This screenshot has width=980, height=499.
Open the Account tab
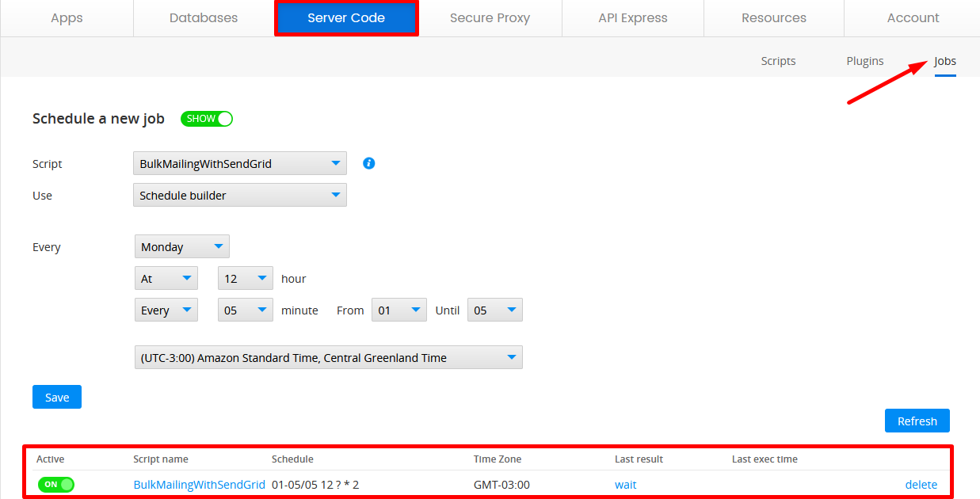click(x=913, y=17)
